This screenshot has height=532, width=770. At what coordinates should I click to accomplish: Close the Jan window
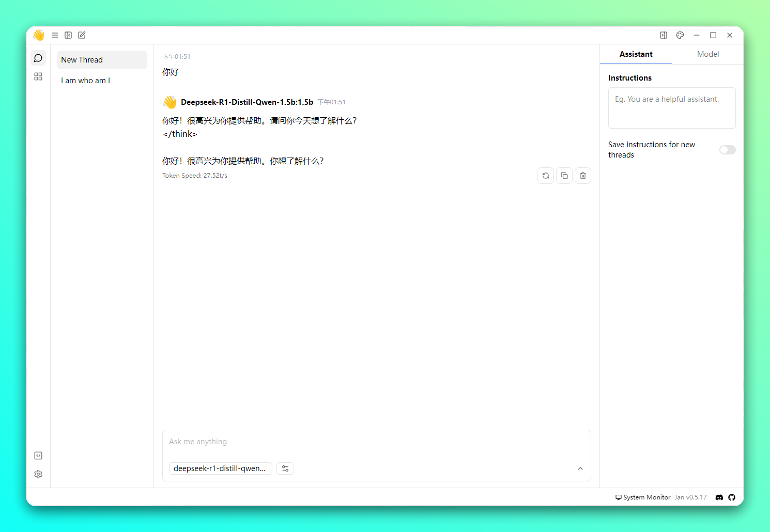click(730, 35)
